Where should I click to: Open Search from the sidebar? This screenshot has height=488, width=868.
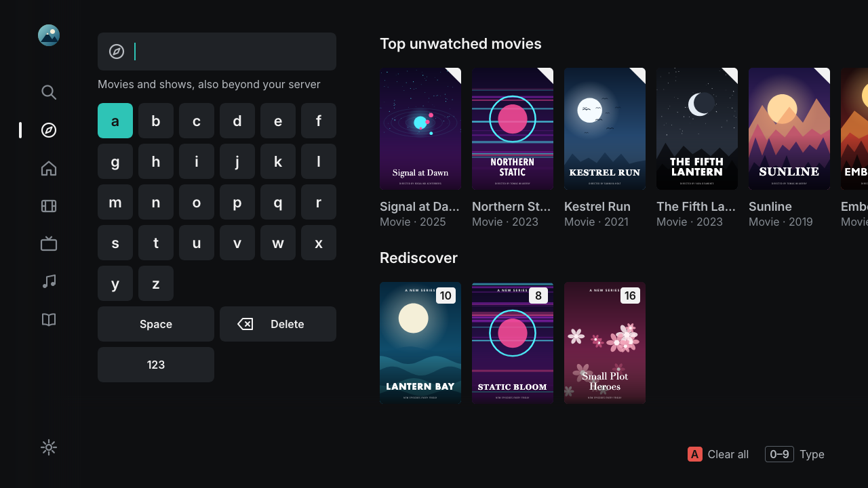coord(49,92)
